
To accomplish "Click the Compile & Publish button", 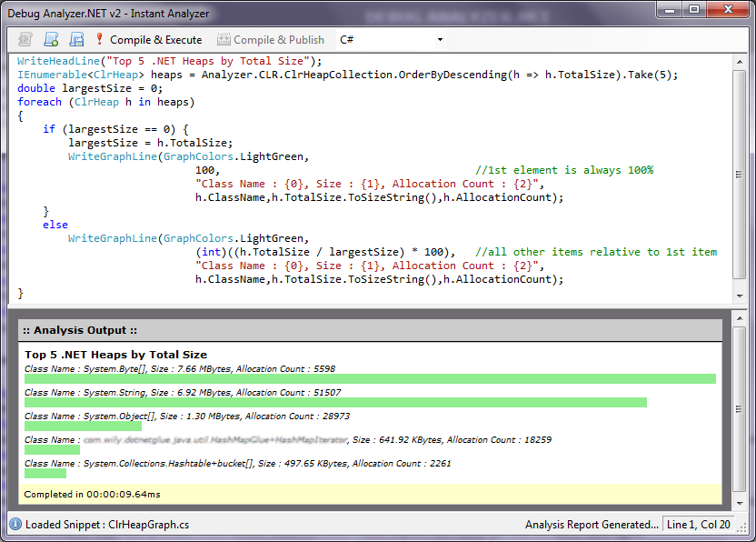I will [271, 40].
